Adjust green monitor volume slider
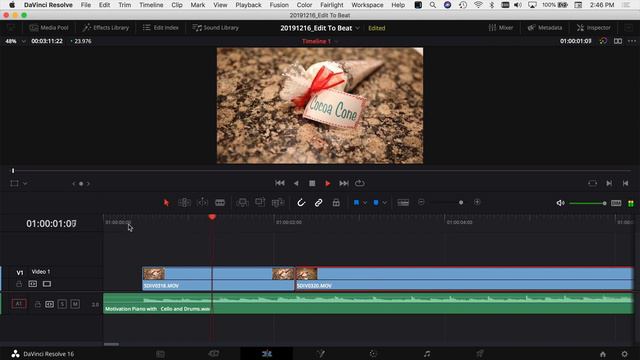Image resolution: width=640 pixels, height=360 pixels. pos(587,203)
